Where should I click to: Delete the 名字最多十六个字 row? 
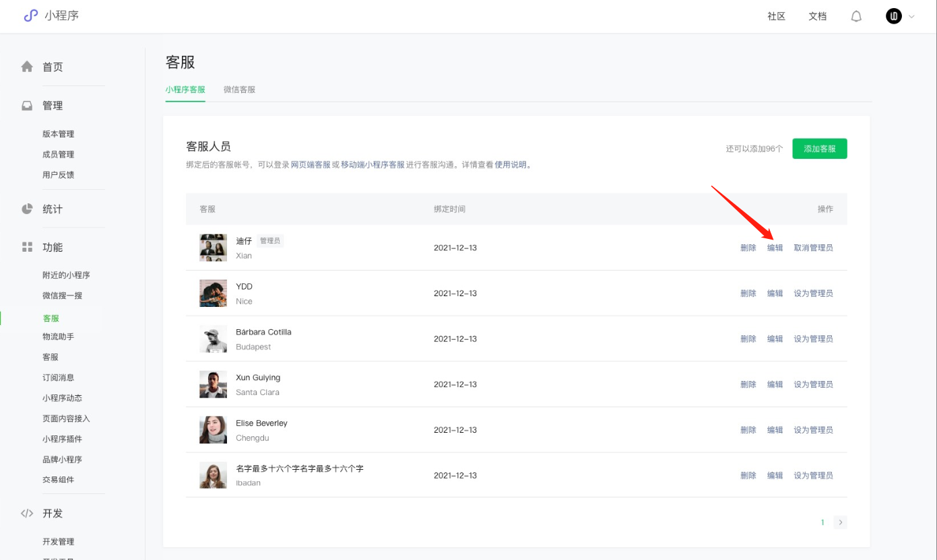point(748,475)
